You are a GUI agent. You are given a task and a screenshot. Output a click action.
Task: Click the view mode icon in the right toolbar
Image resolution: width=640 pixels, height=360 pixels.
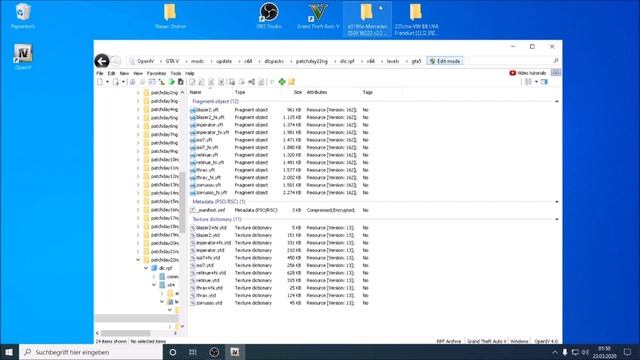point(528,82)
